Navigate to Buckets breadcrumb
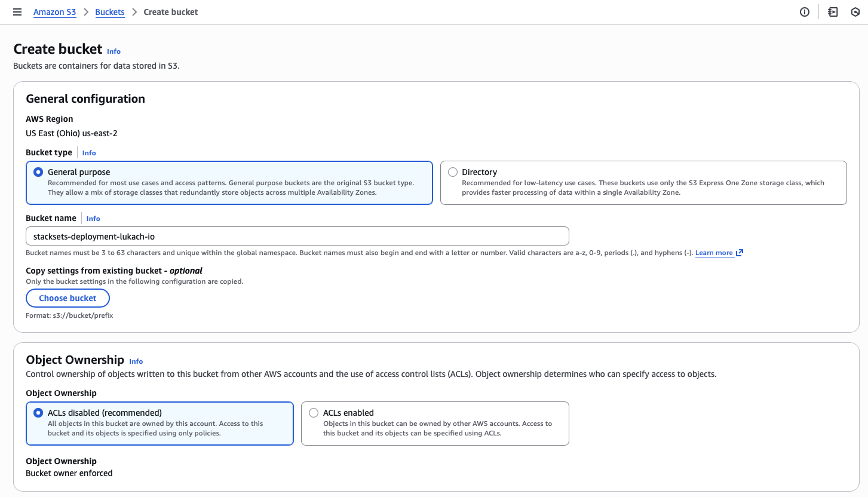 tap(110, 12)
